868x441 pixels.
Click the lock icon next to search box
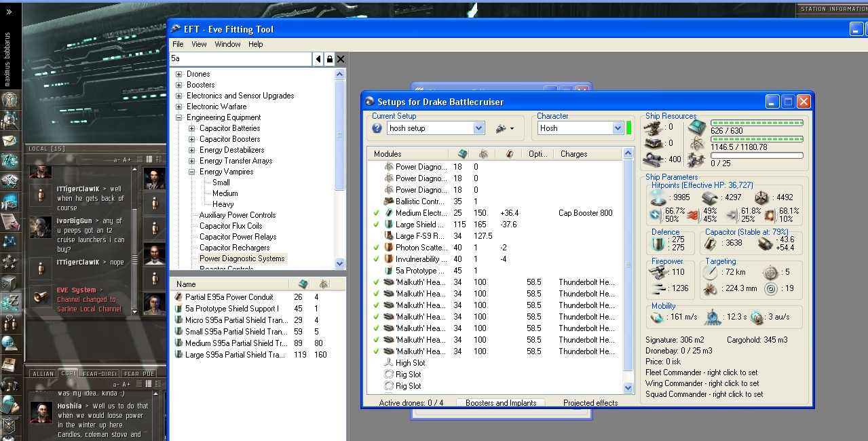point(329,59)
